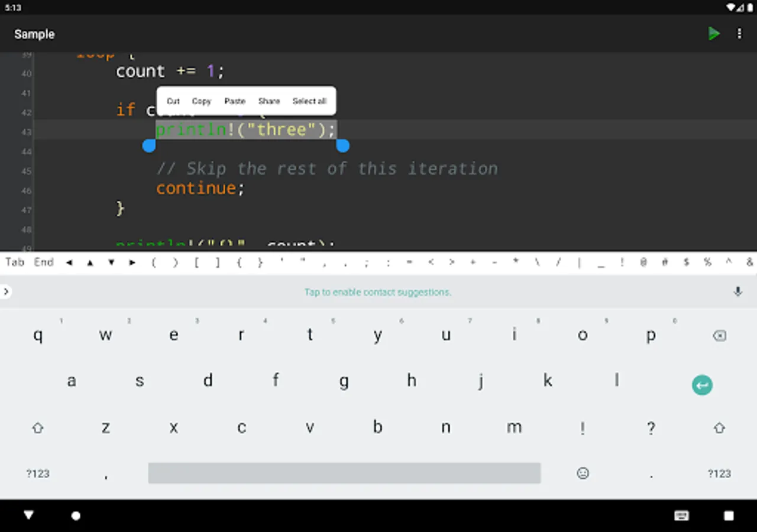Run the code with the green play button
Image resolution: width=757 pixels, height=532 pixels.
[x=714, y=34]
